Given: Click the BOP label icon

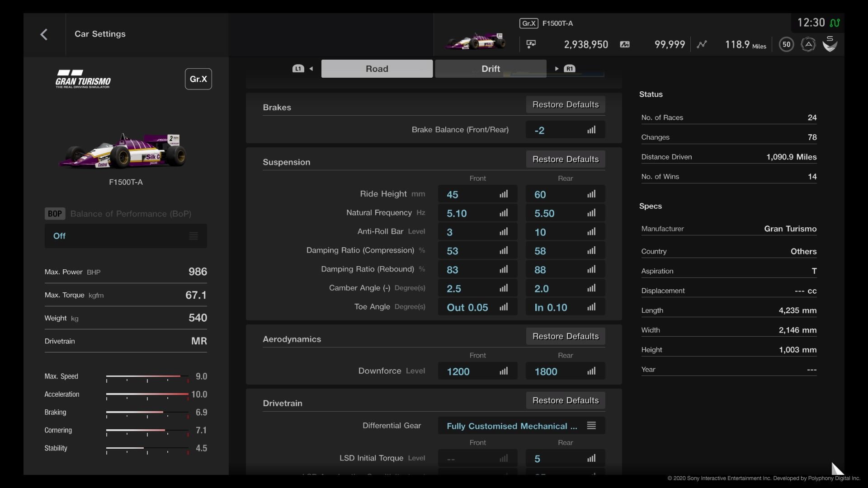Looking at the screenshot, I should 55,214.
